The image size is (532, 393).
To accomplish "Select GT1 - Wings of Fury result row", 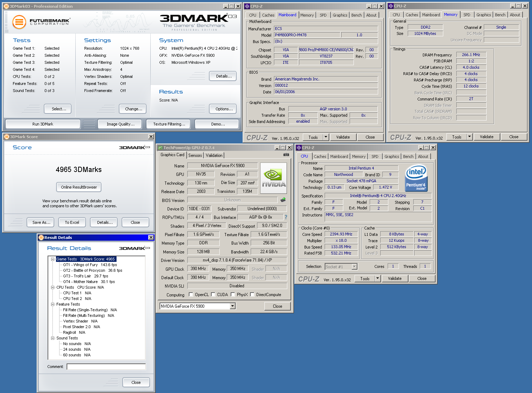I will tap(90, 265).
